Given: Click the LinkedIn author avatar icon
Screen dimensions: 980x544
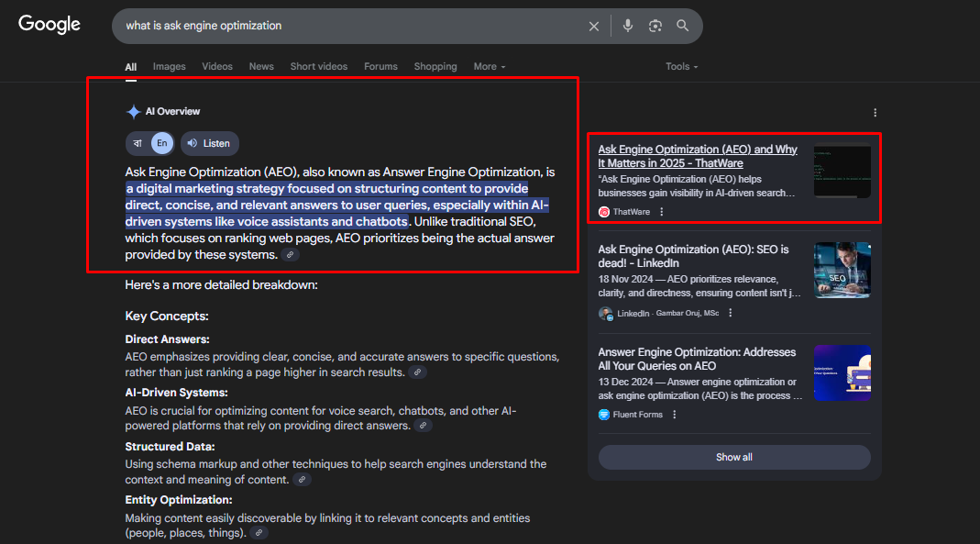Looking at the screenshot, I should click(x=606, y=313).
